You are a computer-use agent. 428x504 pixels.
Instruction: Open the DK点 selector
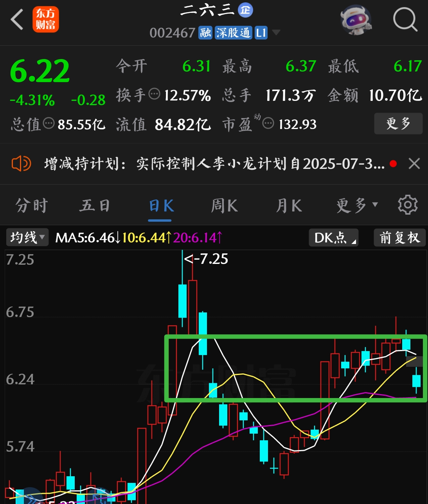coord(334,237)
